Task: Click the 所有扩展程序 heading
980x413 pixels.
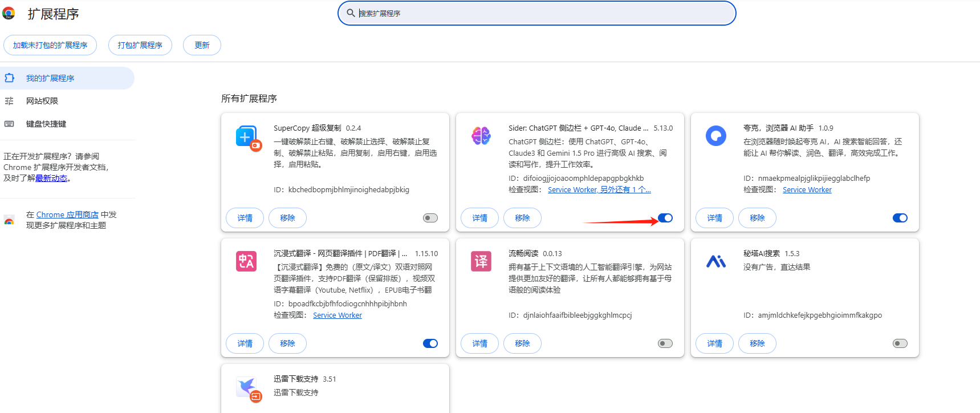Action: [x=249, y=98]
